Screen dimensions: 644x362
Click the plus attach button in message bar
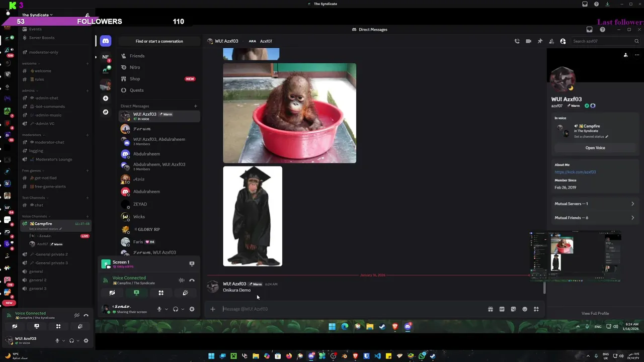[213, 309]
